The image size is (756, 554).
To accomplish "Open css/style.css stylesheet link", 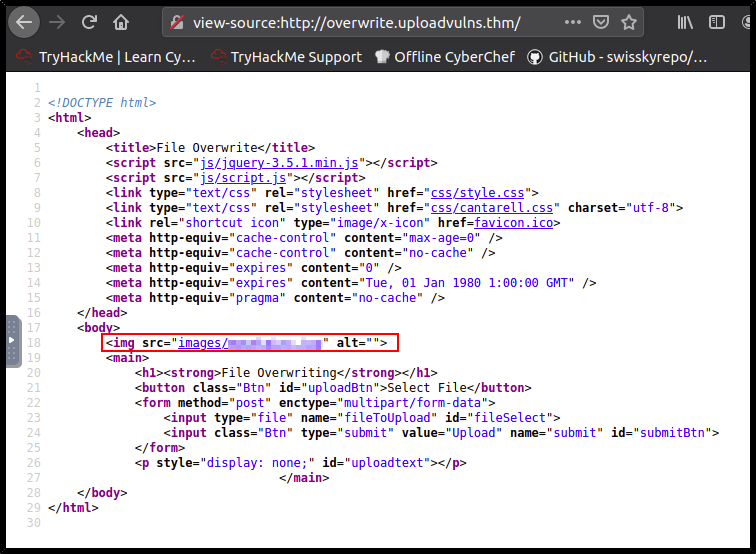I will coord(477,193).
